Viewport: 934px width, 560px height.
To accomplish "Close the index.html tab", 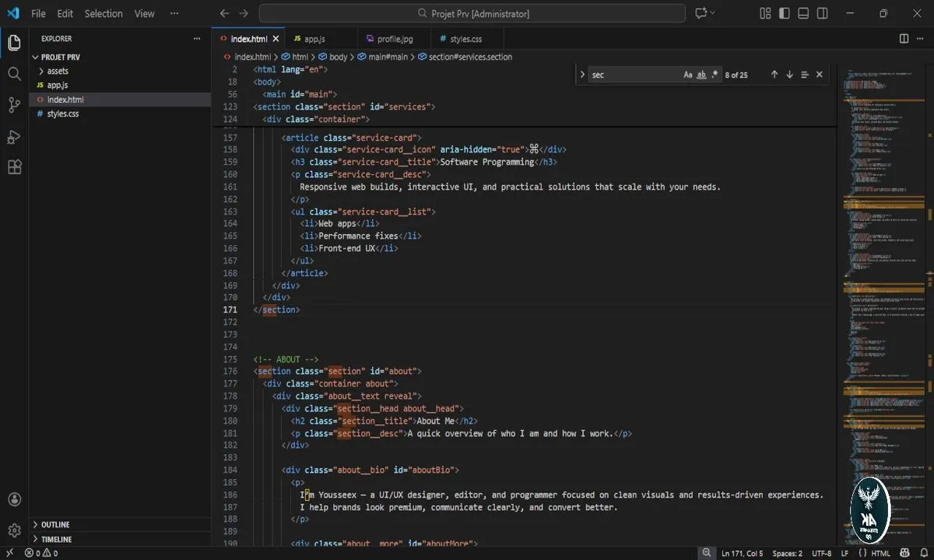I will (276, 39).
